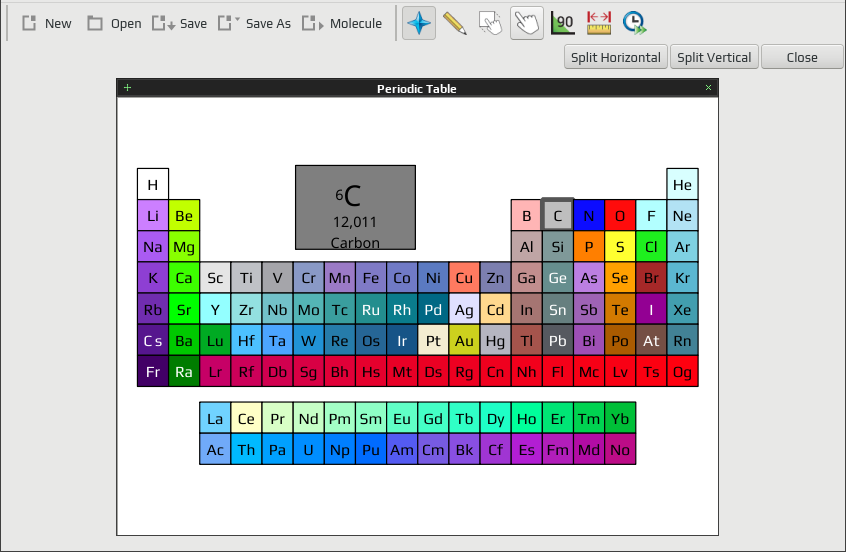Pick Argon Ar element cell
846x552 pixels.
tap(683, 247)
